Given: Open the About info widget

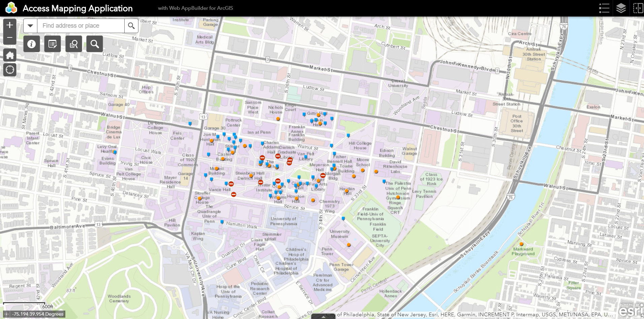Looking at the screenshot, I should coord(32,44).
